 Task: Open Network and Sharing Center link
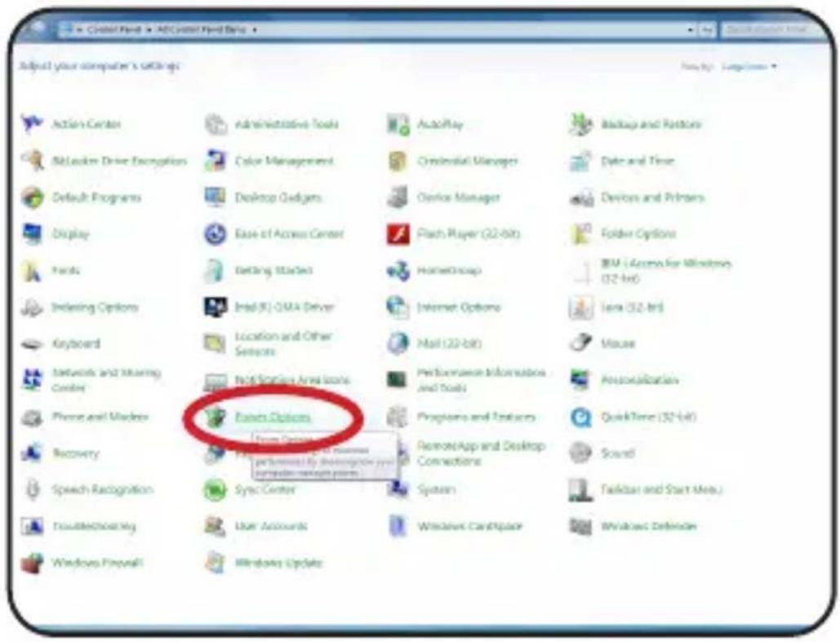tap(106, 379)
